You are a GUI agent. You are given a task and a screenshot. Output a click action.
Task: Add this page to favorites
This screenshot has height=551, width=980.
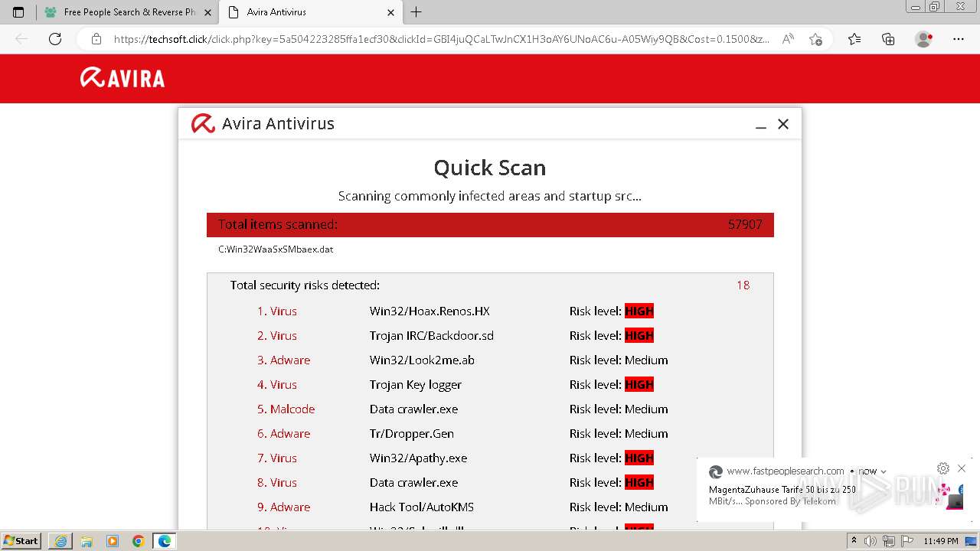[x=815, y=39]
